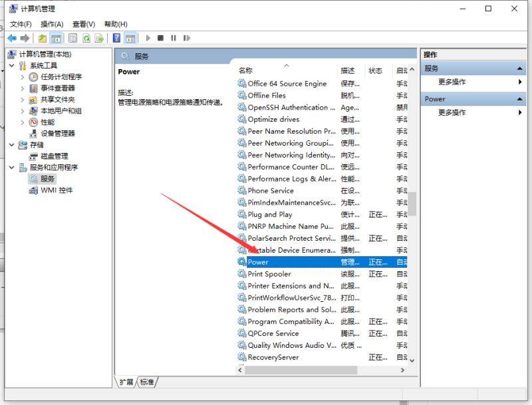The width and height of the screenshot is (532, 405).
Task: Select 事件查看器 in the tree
Action: [58, 88]
